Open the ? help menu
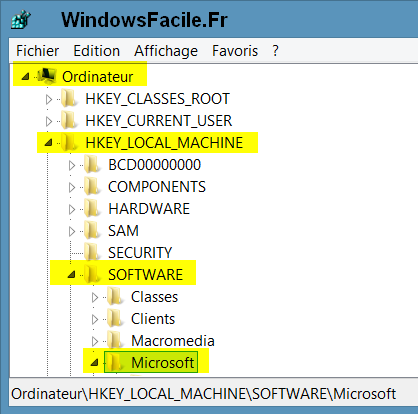This screenshot has width=418, height=414. click(275, 51)
